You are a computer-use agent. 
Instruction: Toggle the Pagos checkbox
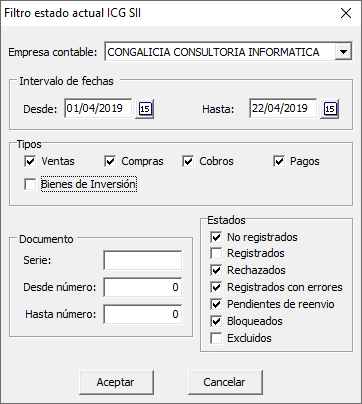tap(279, 161)
